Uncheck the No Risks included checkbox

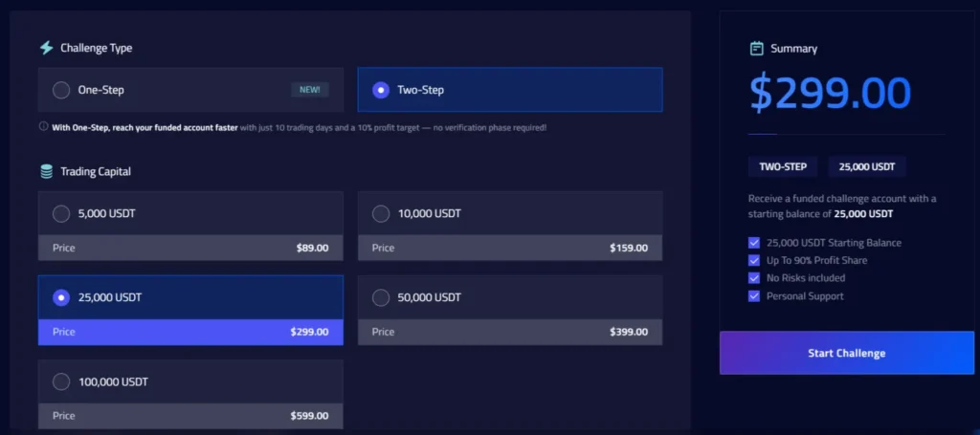click(x=754, y=278)
